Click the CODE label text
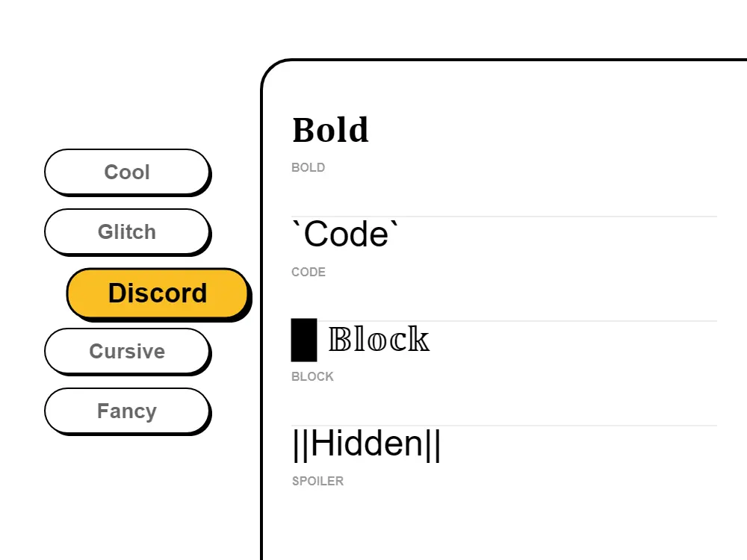 pyautogui.click(x=308, y=272)
